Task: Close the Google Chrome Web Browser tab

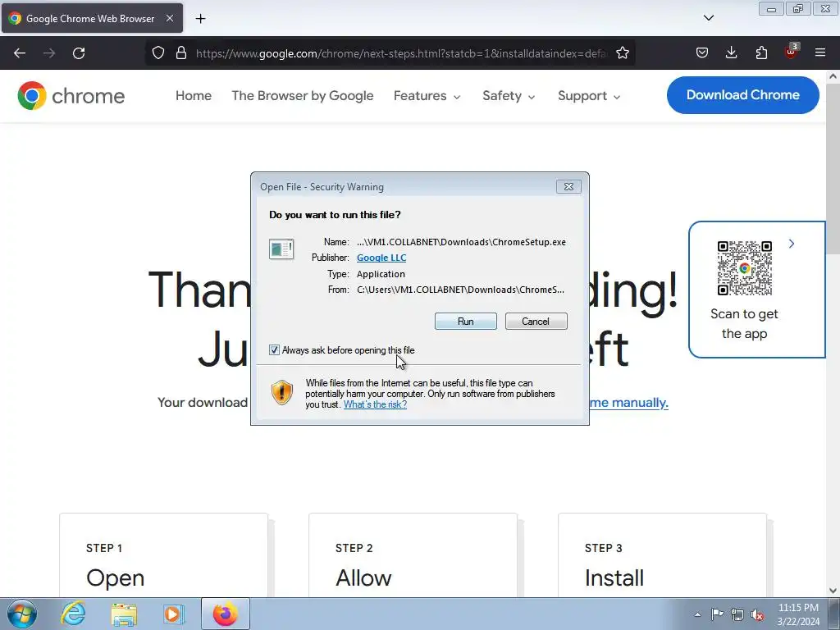Action: [169, 18]
